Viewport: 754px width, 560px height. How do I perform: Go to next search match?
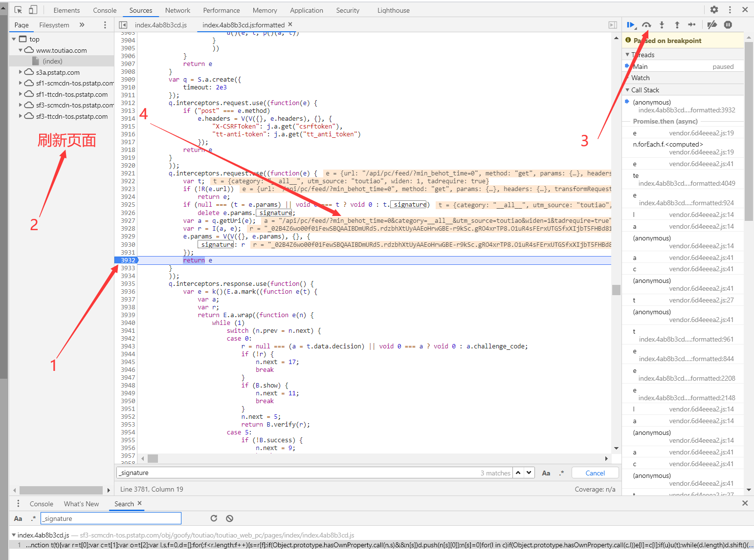point(529,473)
